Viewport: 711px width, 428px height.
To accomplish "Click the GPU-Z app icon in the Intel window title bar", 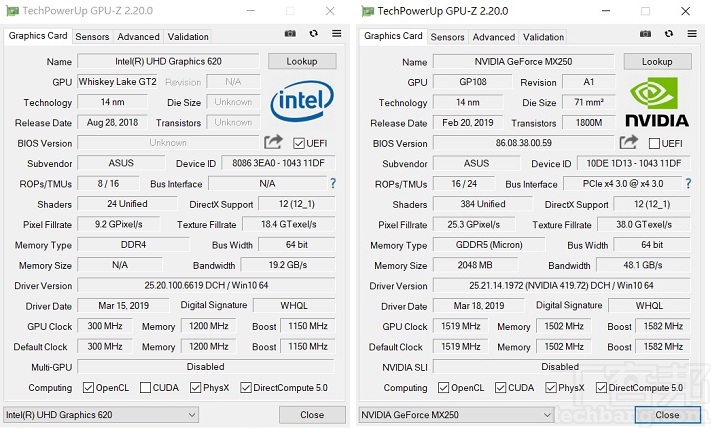I will click(12, 11).
